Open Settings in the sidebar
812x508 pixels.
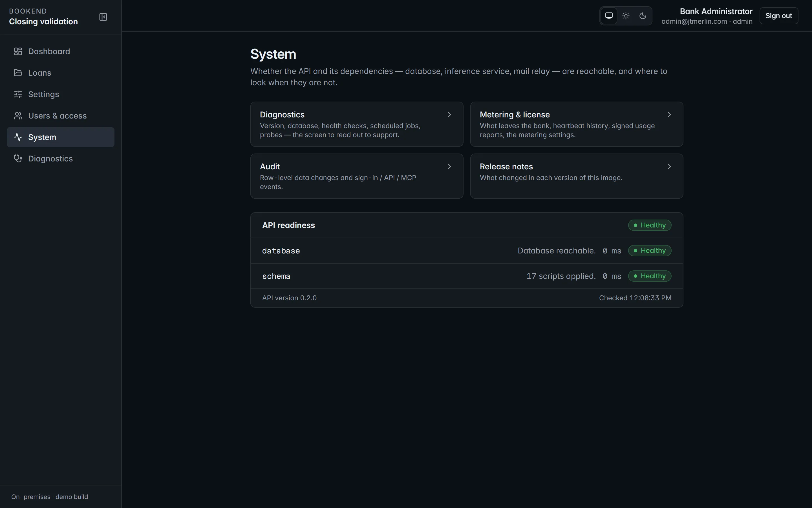[x=60, y=95]
